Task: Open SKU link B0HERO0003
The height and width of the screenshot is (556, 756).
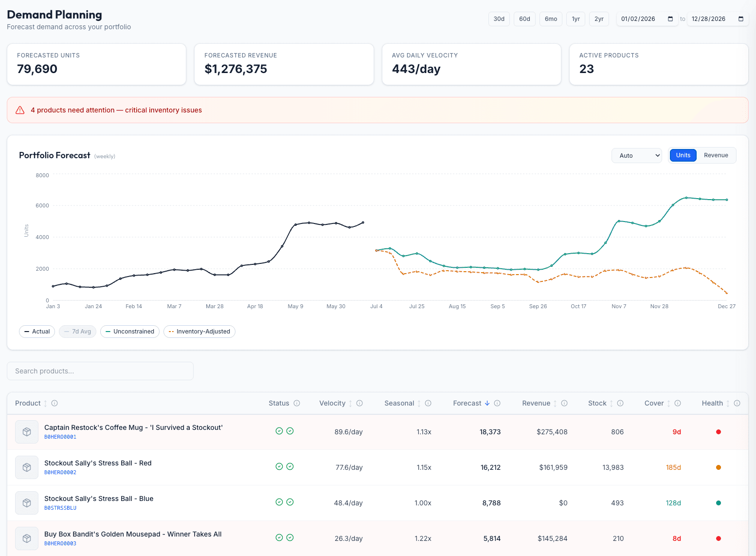Action: tap(60, 543)
